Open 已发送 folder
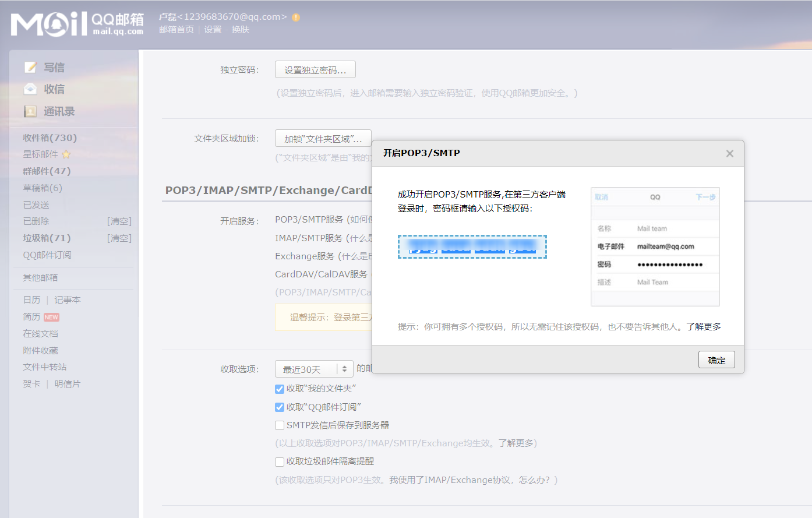Viewport: 812px width, 518px height. (36, 205)
